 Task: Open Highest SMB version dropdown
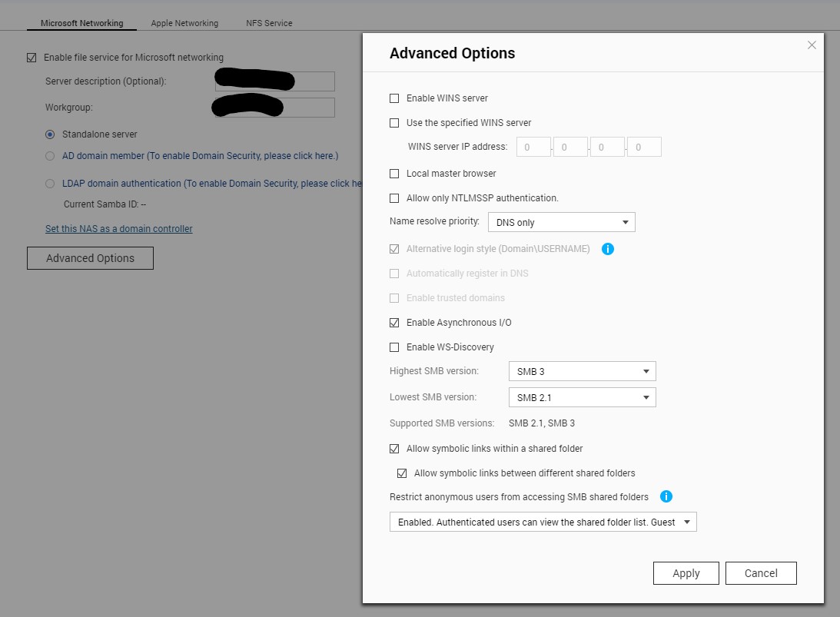pos(583,371)
